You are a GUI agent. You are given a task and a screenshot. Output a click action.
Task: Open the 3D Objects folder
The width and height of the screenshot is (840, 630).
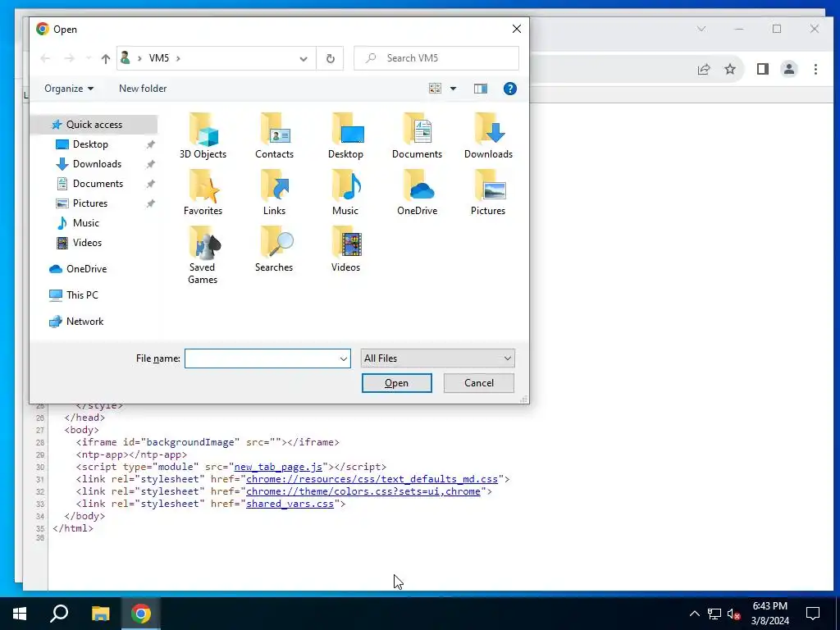[x=203, y=136]
